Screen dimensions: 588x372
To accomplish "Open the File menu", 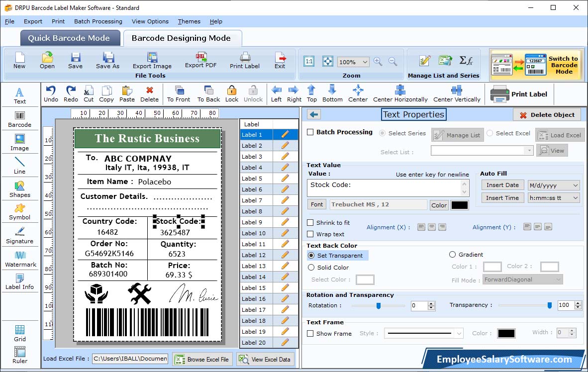I will click(x=9, y=21).
